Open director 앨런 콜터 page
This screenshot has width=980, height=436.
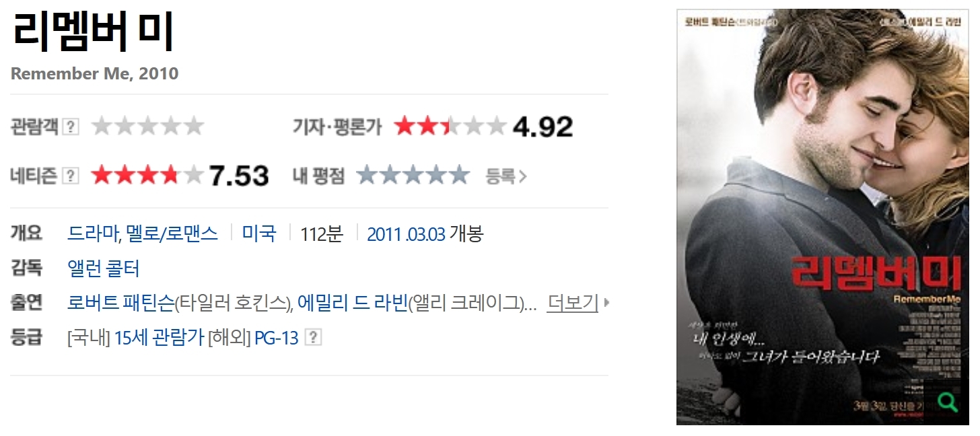pos(104,269)
